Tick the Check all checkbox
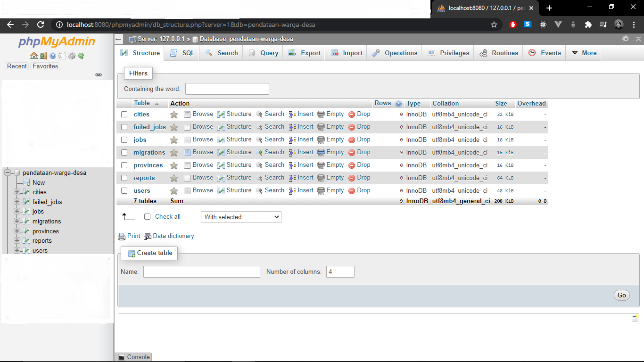Screen dimensions: 644x362 point(147,217)
